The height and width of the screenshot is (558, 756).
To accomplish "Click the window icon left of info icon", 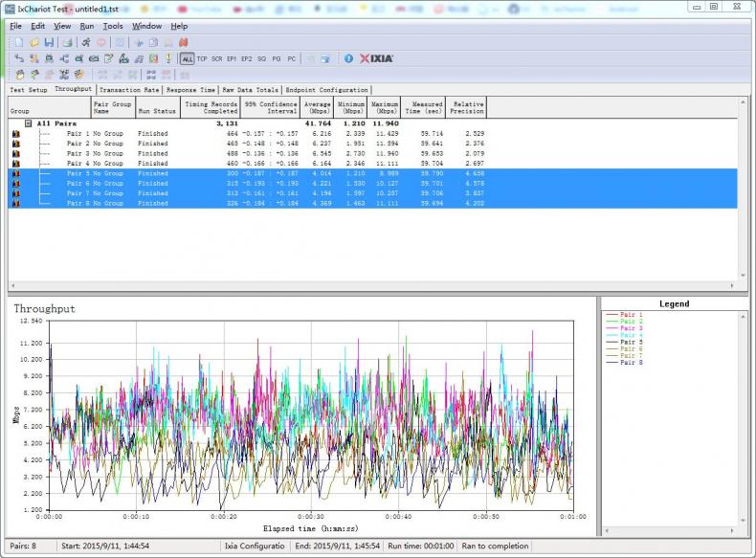I will [x=325, y=58].
